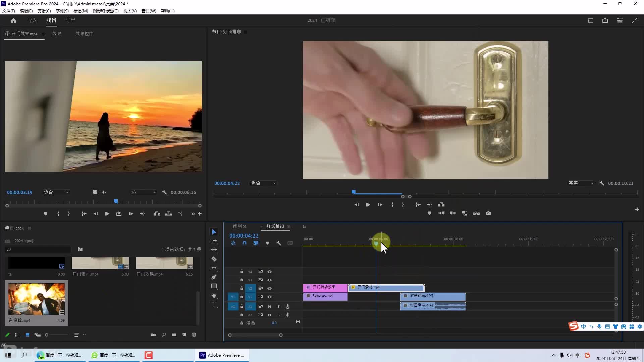Click Source monitor playhead marker
The image size is (644, 362).
116,201
